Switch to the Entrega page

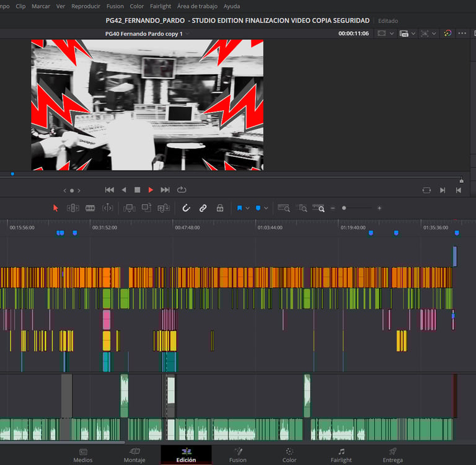point(392,455)
